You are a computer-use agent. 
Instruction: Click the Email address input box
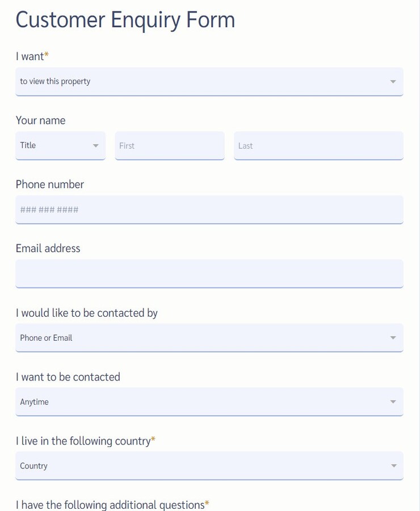[209, 273]
